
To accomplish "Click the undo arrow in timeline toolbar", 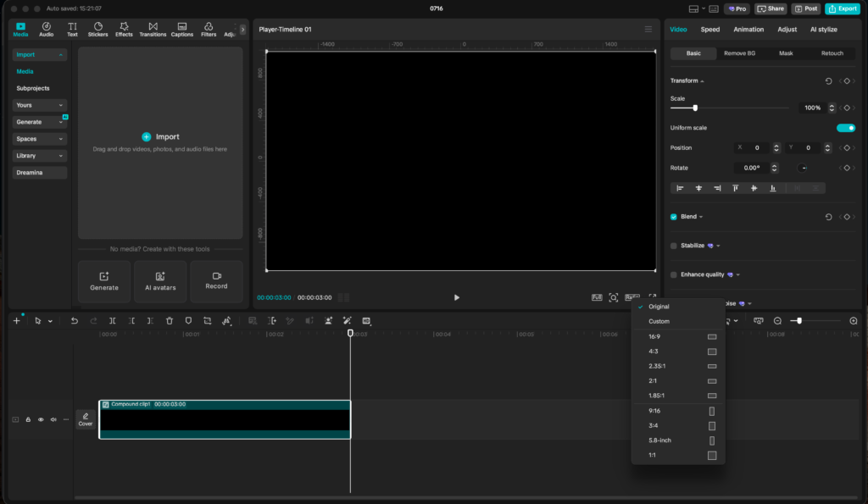I will pyautogui.click(x=75, y=321).
